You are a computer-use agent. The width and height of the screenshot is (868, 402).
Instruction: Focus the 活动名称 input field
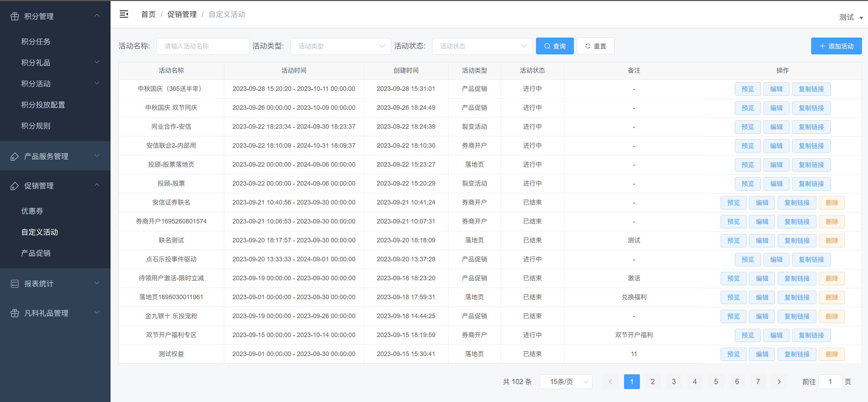click(203, 46)
